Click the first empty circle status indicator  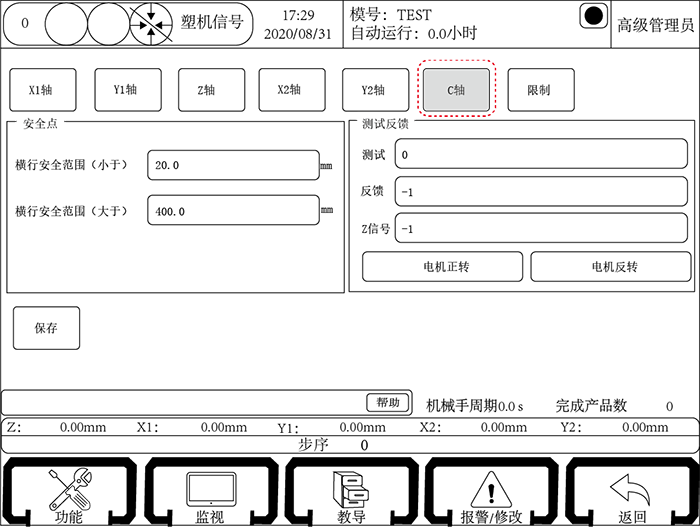tap(66, 23)
